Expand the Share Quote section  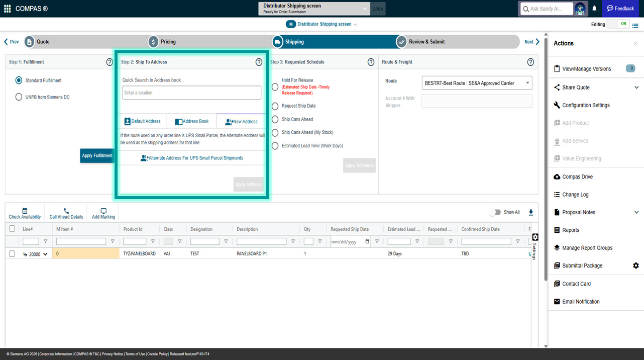click(636, 87)
